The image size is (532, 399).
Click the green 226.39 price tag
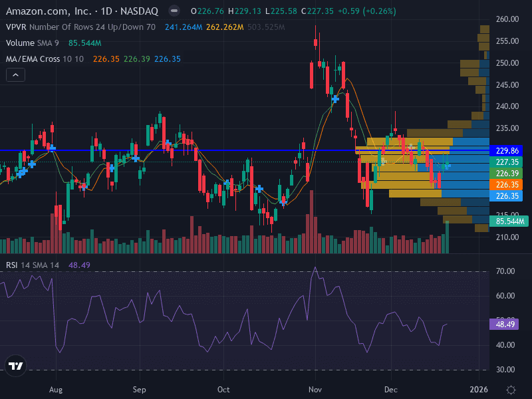[x=506, y=174]
